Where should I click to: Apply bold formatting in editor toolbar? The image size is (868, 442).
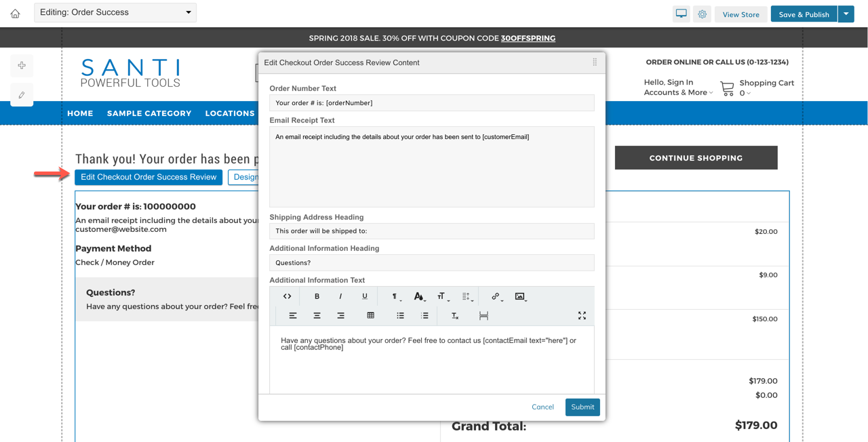(x=317, y=296)
